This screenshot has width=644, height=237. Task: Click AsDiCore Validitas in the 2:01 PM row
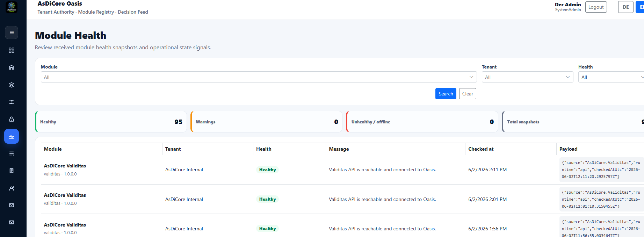click(65, 195)
